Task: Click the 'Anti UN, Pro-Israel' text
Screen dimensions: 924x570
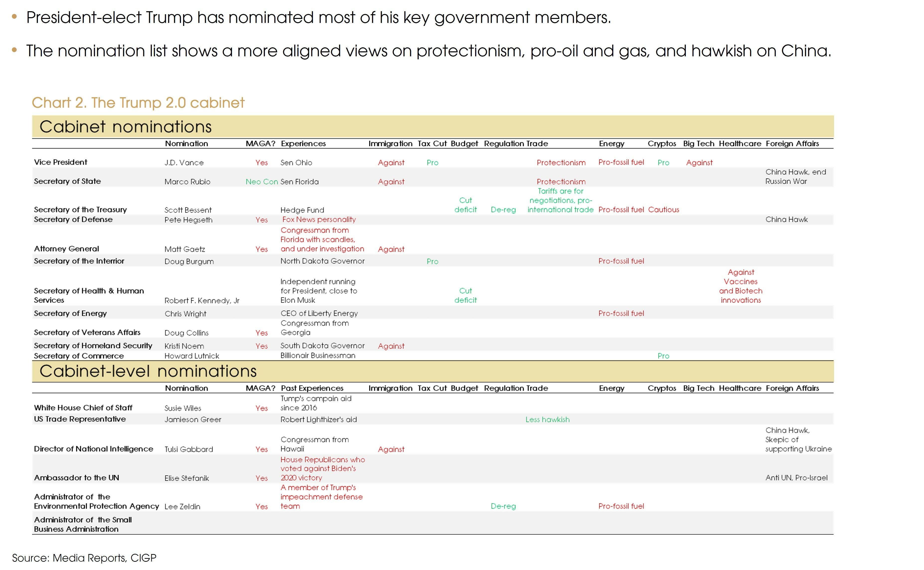Action: click(x=796, y=478)
